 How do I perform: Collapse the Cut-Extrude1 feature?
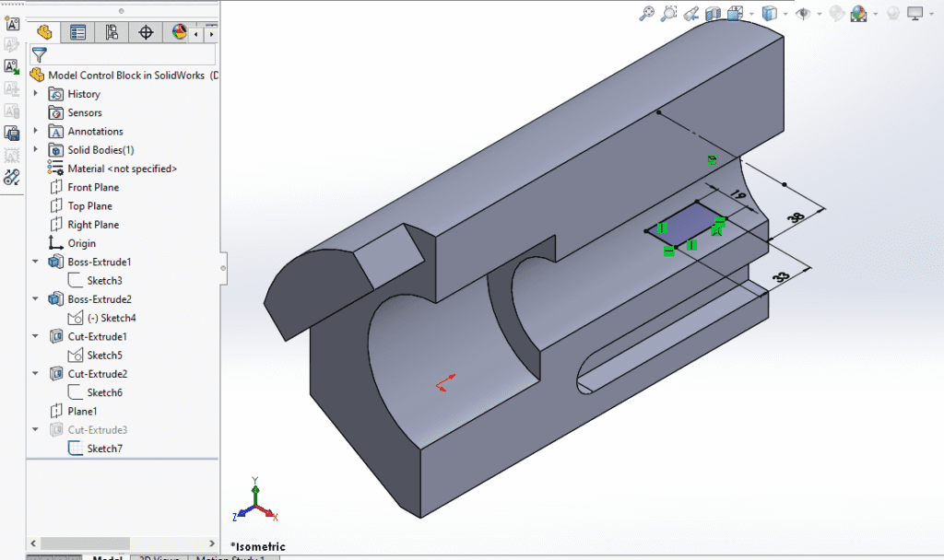tap(36, 336)
